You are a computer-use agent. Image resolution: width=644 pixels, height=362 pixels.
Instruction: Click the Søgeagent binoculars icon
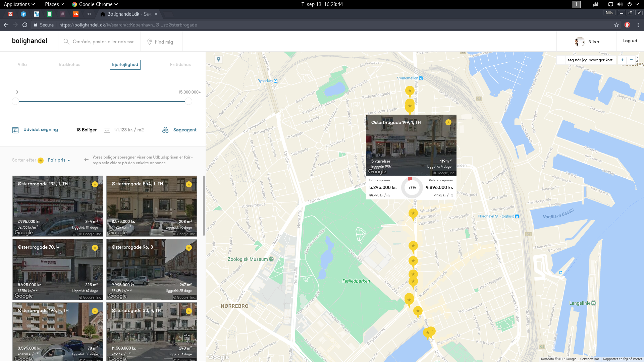[165, 130]
